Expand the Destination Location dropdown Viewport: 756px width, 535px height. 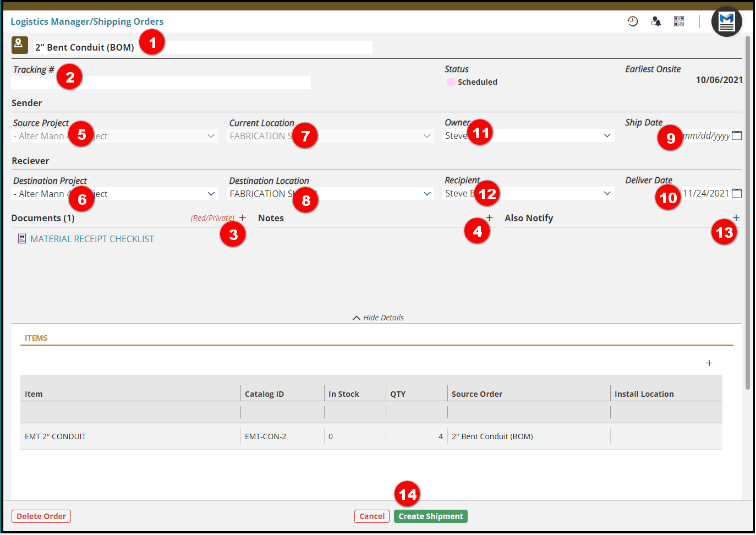click(427, 194)
